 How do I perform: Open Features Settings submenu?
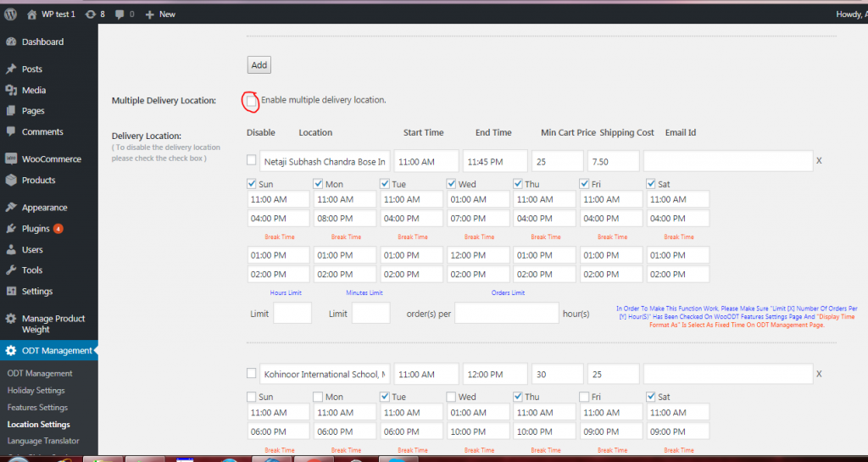pyautogui.click(x=37, y=407)
